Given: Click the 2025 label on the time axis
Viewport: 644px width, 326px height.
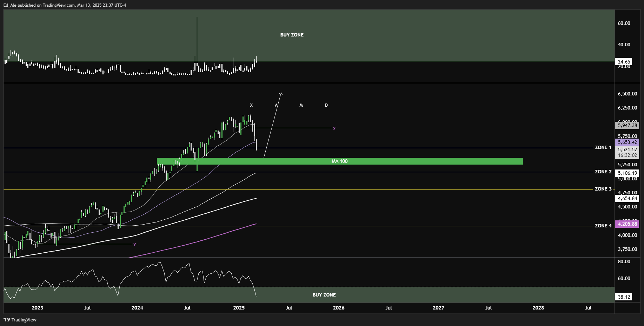Looking at the screenshot, I should (x=239, y=308).
